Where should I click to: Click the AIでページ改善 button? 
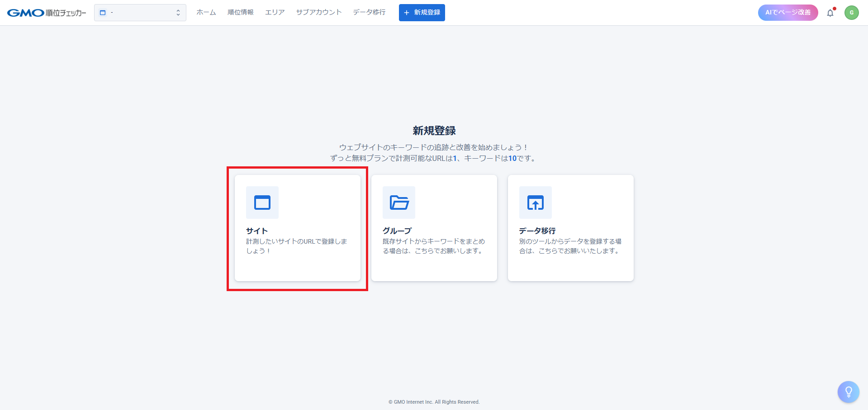[788, 13]
